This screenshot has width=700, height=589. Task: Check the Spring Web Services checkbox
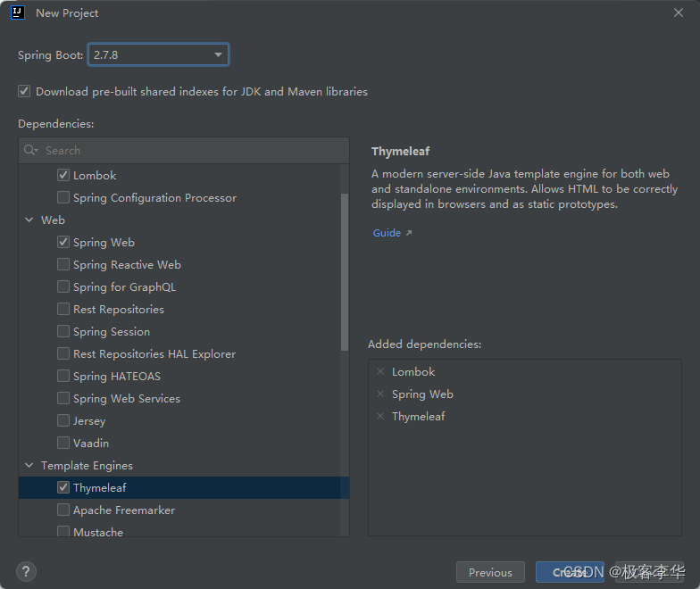[x=63, y=398]
